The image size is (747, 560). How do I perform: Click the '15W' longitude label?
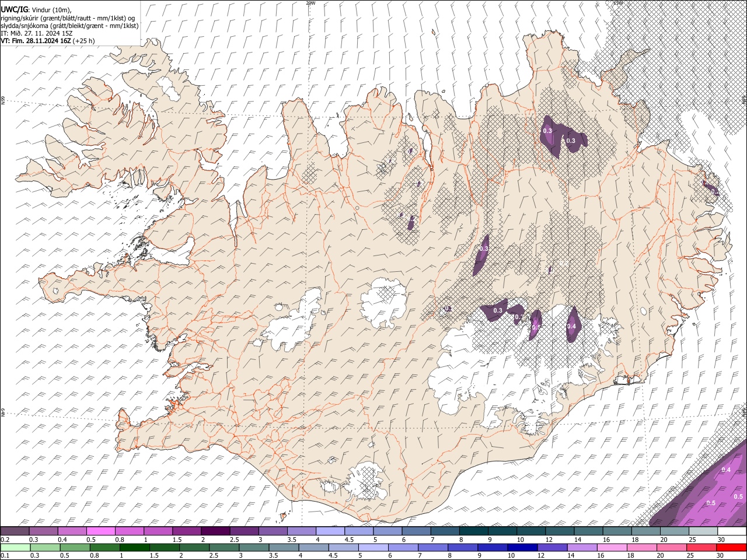tap(618, 3)
